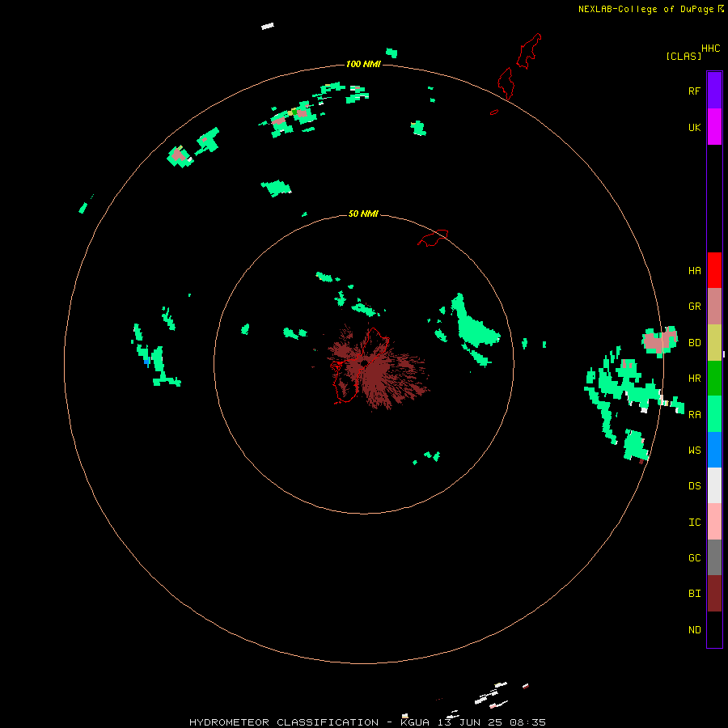Click the IC legend label
The width and height of the screenshot is (728, 728).
point(695,523)
